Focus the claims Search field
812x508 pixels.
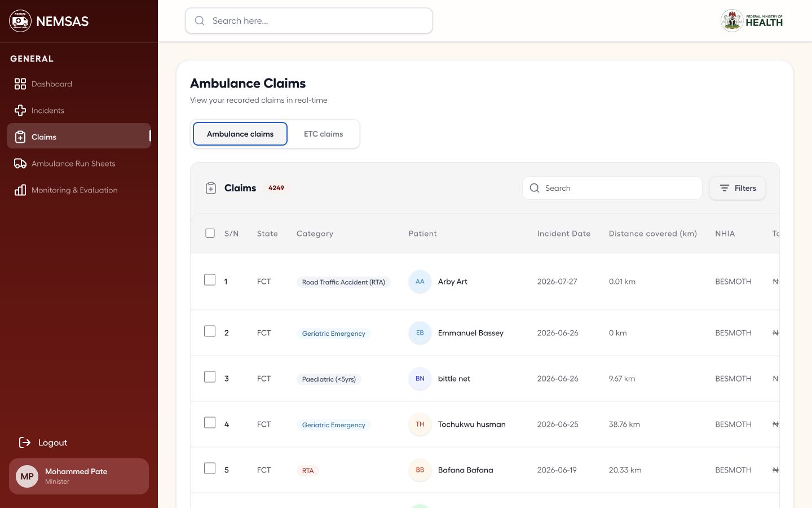pyautogui.click(x=612, y=188)
